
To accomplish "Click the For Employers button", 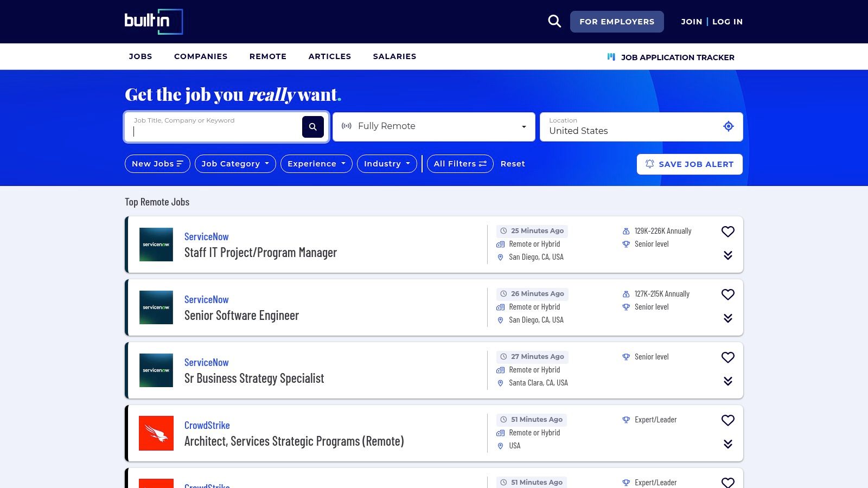I will (617, 22).
